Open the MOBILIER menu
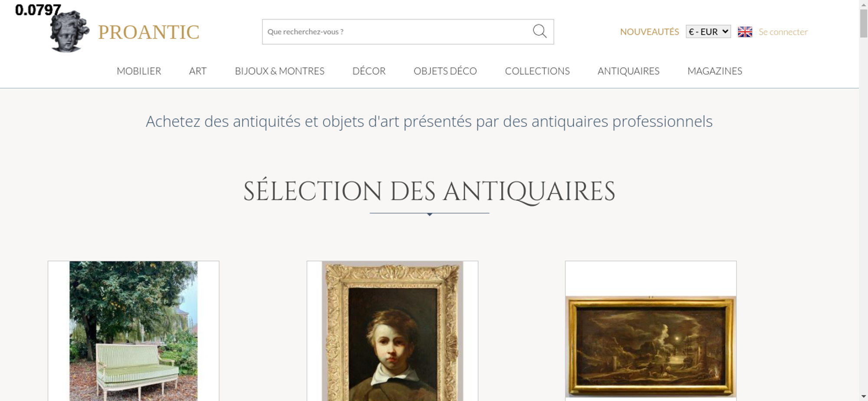Image resolution: width=868 pixels, height=401 pixels. tap(139, 71)
